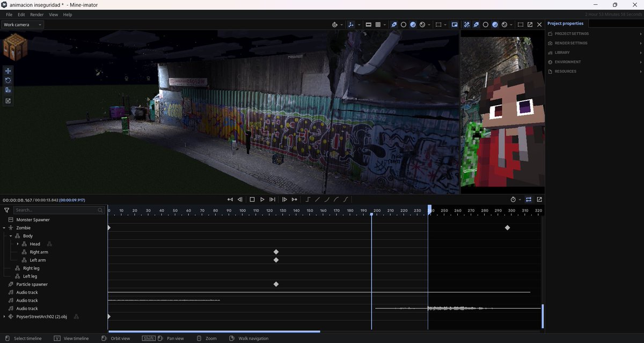Open timeline timer options dropdown
The width and height of the screenshot is (644, 343).
tap(519, 200)
